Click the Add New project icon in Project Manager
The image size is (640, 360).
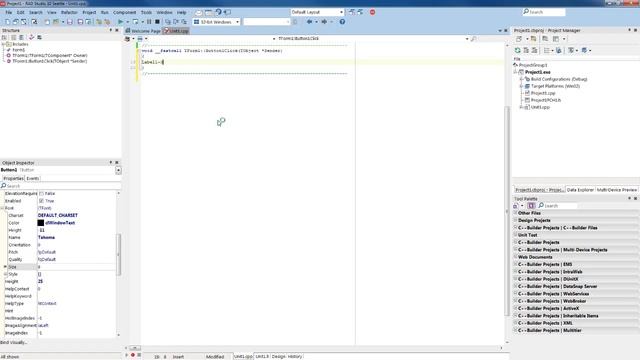pyautogui.click(x=519, y=39)
